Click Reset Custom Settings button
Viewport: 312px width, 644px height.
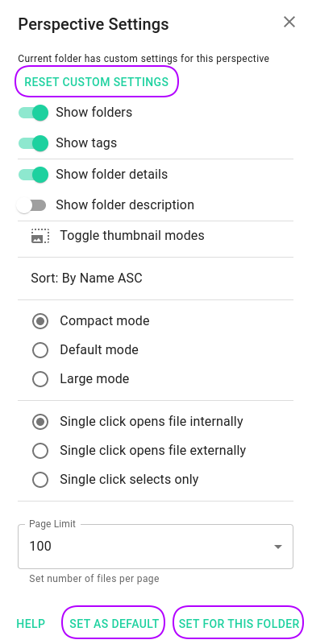97,82
